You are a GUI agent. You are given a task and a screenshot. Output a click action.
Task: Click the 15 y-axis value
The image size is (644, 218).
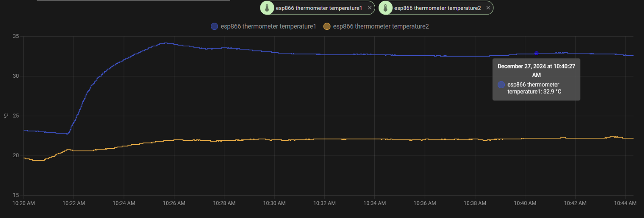point(16,195)
